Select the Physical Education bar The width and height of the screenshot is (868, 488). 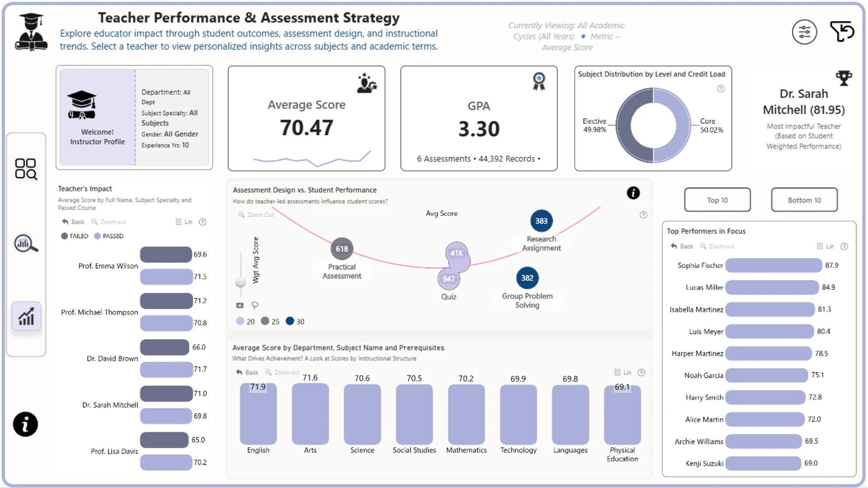click(x=622, y=415)
